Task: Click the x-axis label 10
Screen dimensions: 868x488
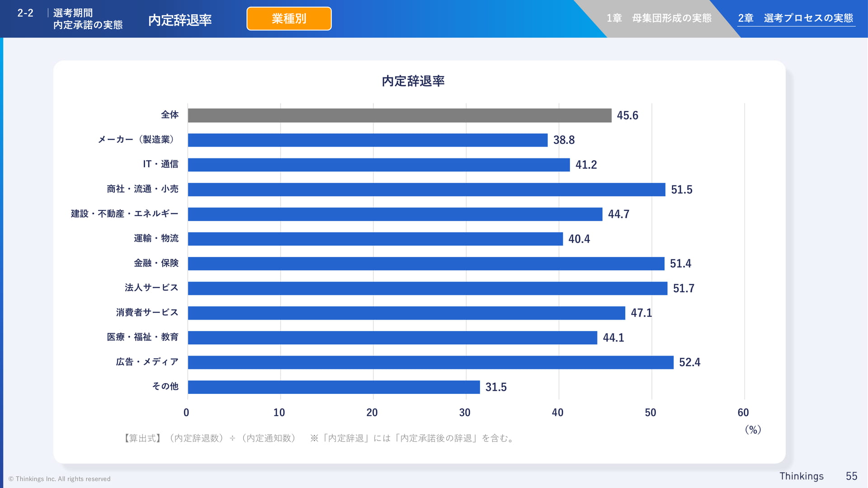Action: click(279, 412)
